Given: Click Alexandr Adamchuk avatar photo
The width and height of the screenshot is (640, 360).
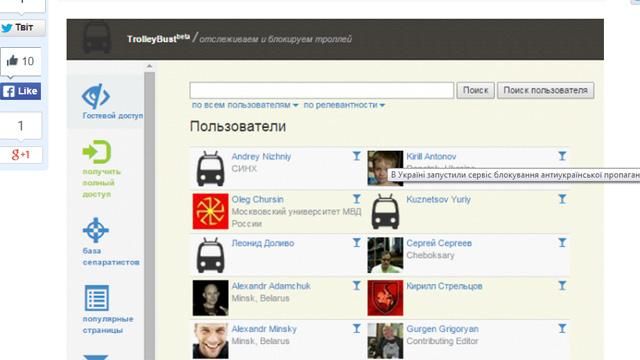Looking at the screenshot, I should pos(210,298).
